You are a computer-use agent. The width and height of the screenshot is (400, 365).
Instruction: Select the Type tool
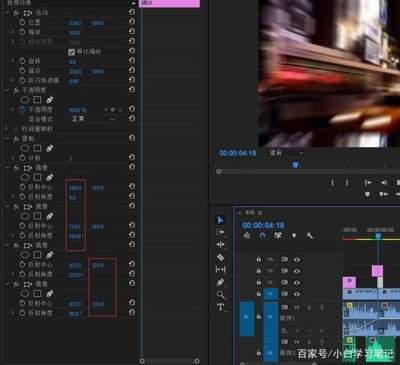coord(220,307)
